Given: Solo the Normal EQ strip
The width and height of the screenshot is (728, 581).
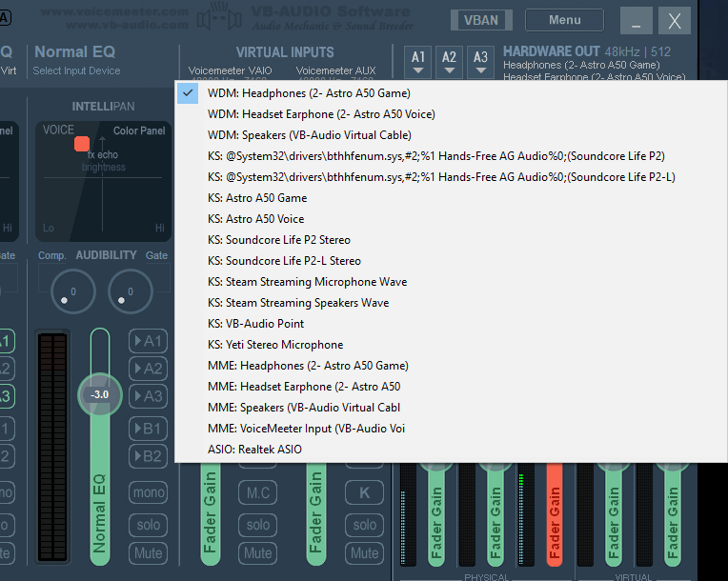Looking at the screenshot, I should pyautogui.click(x=149, y=525).
